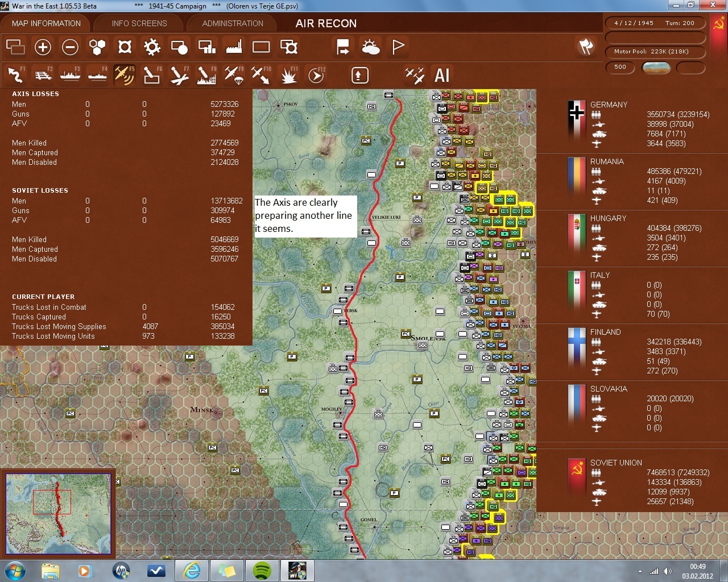Click the 500 admin points box

[621, 67]
